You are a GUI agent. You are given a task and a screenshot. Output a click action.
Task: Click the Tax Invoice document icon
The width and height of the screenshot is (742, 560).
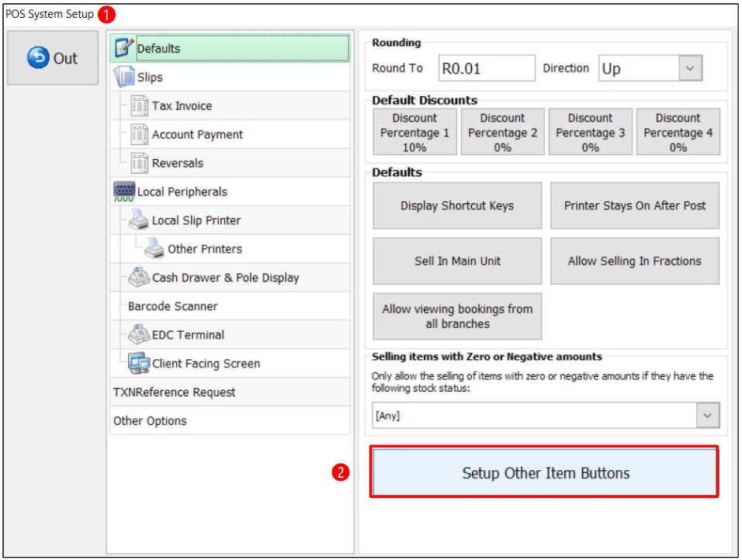(x=140, y=106)
